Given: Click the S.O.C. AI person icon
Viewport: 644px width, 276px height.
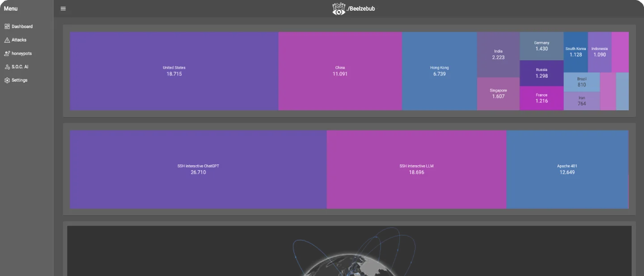Looking at the screenshot, I should 7,67.
